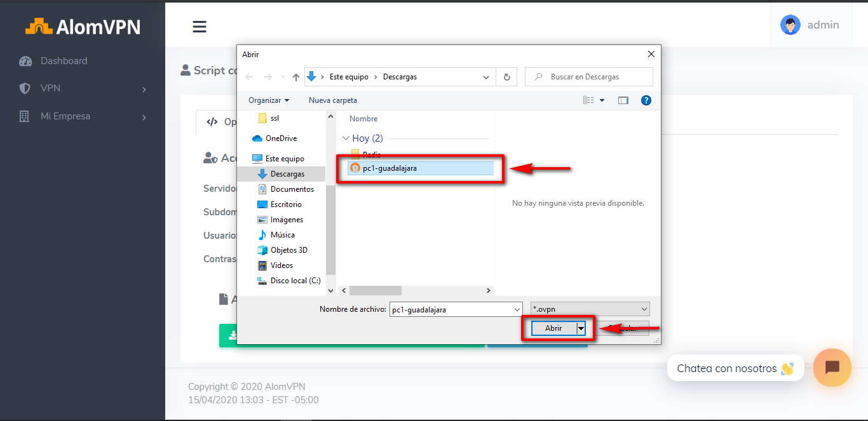Screen dimensions: 868x421
Task: Click Nueva carpeta button
Action: 332,100
